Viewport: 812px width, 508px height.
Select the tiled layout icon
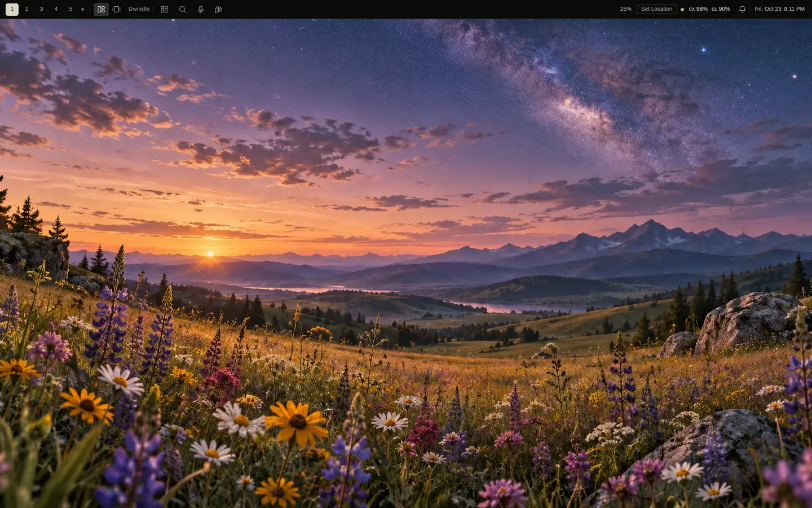coord(101,9)
